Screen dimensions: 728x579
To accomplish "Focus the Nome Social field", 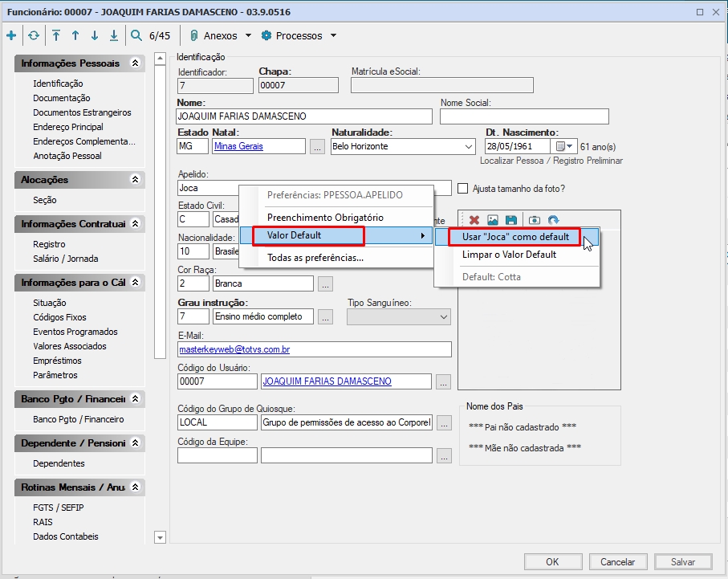I will coord(524,116).
